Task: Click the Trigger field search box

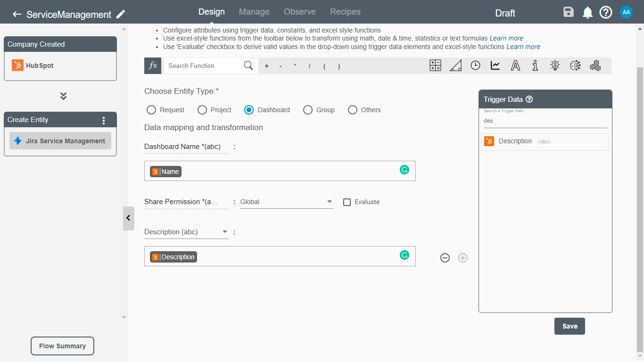Action: pos(545,121)
